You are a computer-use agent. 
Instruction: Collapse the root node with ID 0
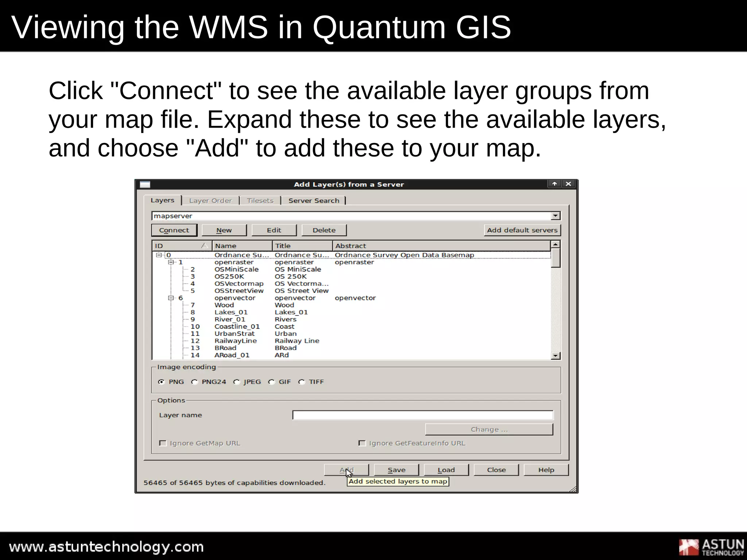159,255
